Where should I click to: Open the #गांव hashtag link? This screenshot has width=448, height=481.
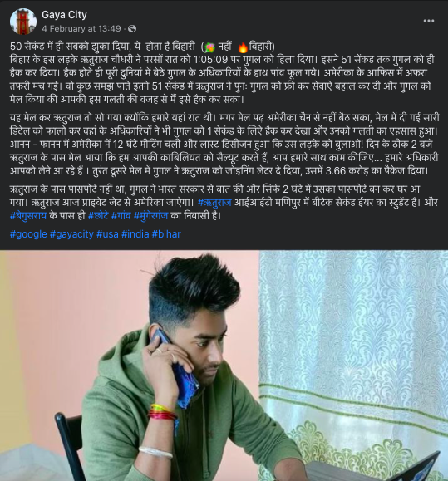[x=121, y=216]
